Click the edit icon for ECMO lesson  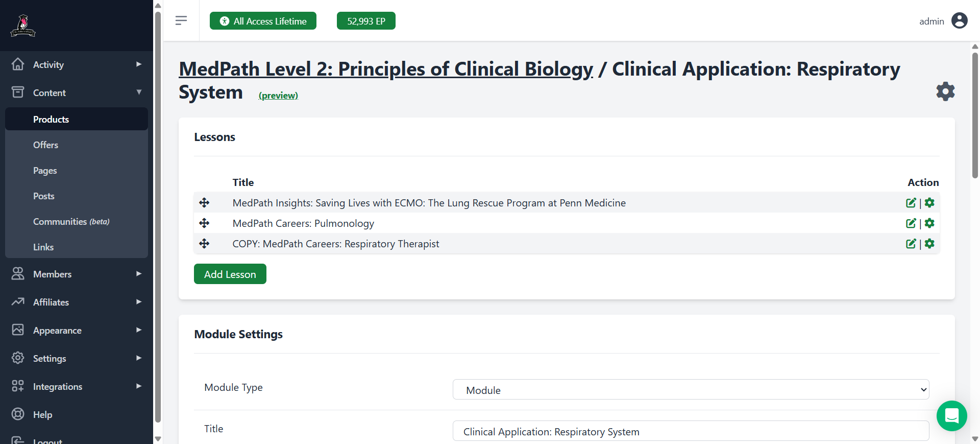pos(911,203)
